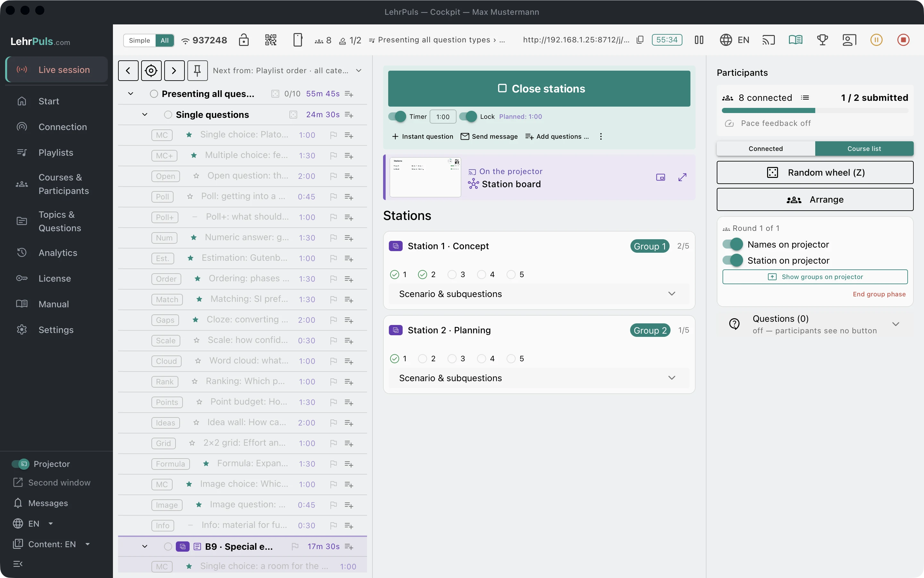Expand Station 1 Scenario & subquestions
Viewport: 924px width, 578px height.
point(539,294)
